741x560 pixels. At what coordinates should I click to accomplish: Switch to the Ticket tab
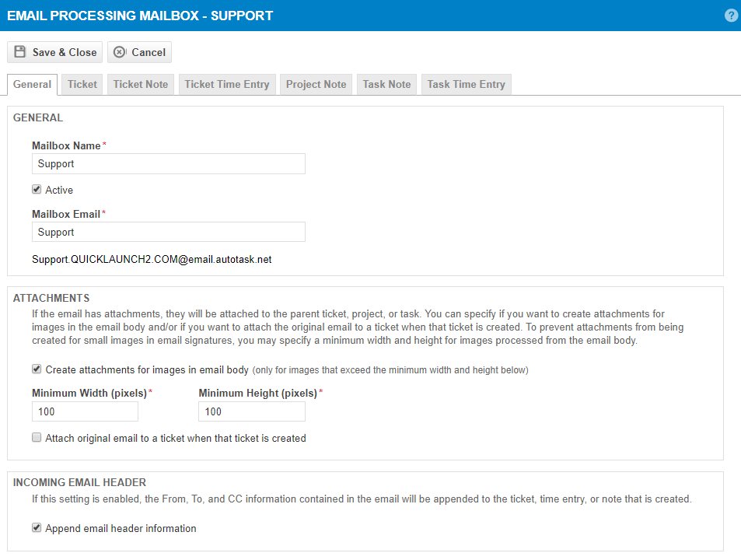82,84
